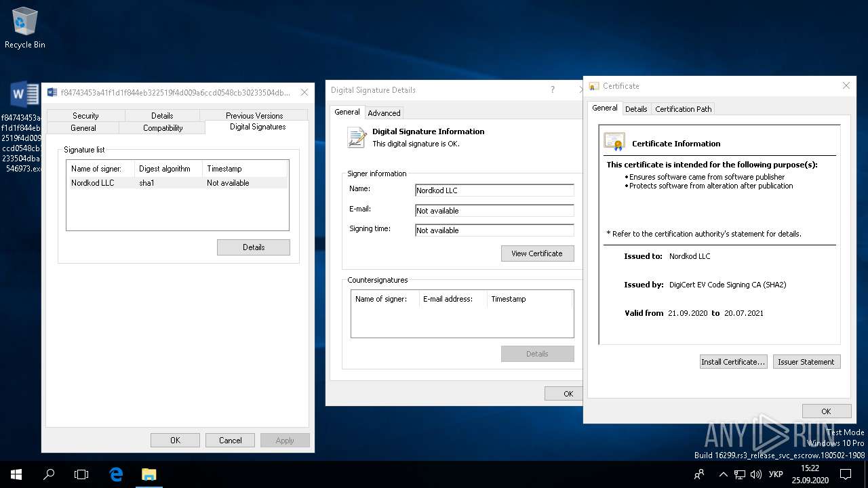
Task: Click OK in Digital Signature Details
Action: (564, 394)
